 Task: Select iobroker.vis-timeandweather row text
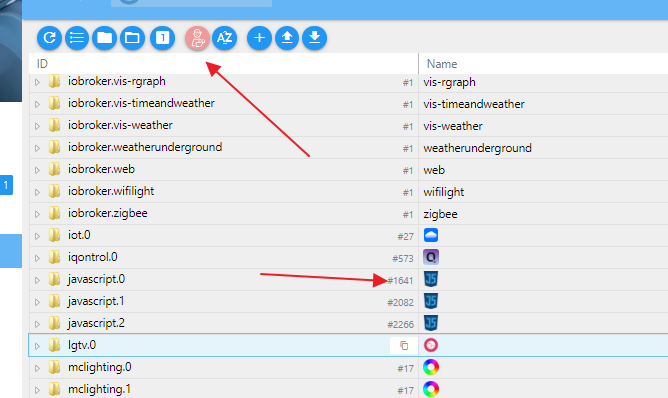pos(141,103)
